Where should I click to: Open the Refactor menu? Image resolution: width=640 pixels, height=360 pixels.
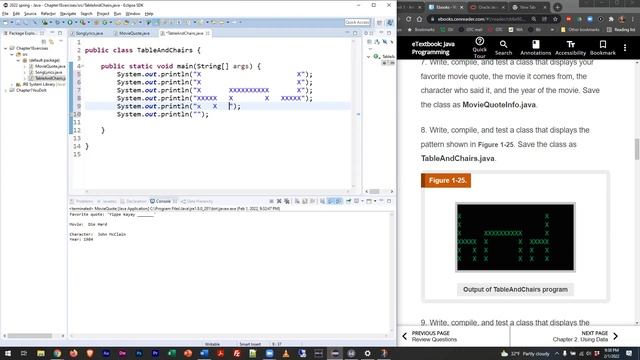tap(48, 13)
